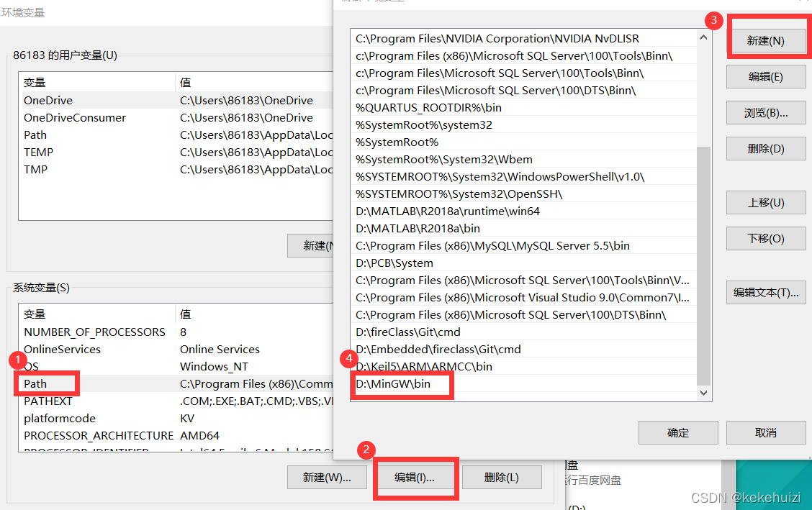Select PROCESSOR_ARCHITECTURE variable row
Viewport: 812px width, 510px height.
[x=176, y=435]
